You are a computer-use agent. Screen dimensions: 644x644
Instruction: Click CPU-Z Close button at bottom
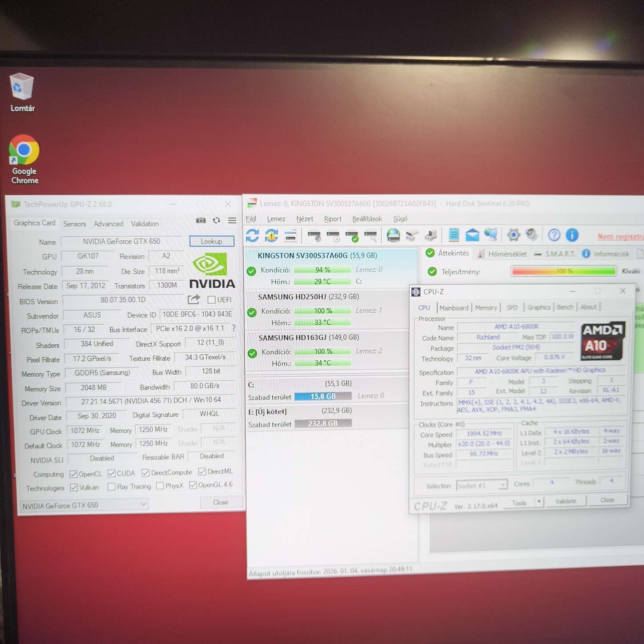coord(607,500)
